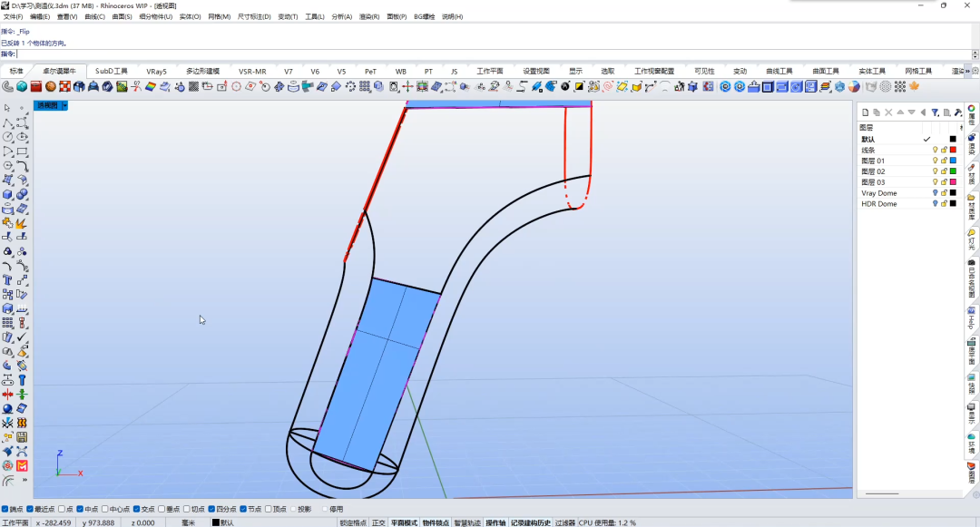The width and height of the screenshot is (980, 527).
Task: Click the red checkered cube toolbar icon
Action: [65, 87]
